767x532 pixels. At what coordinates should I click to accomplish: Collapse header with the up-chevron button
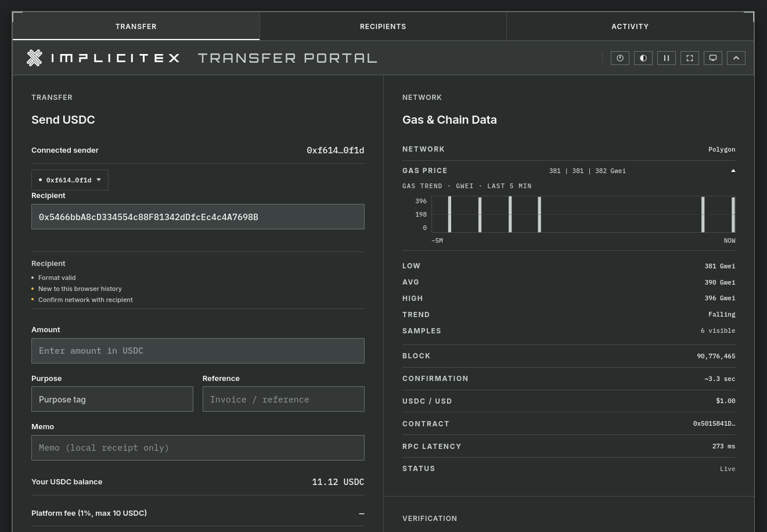click(736, 58)
